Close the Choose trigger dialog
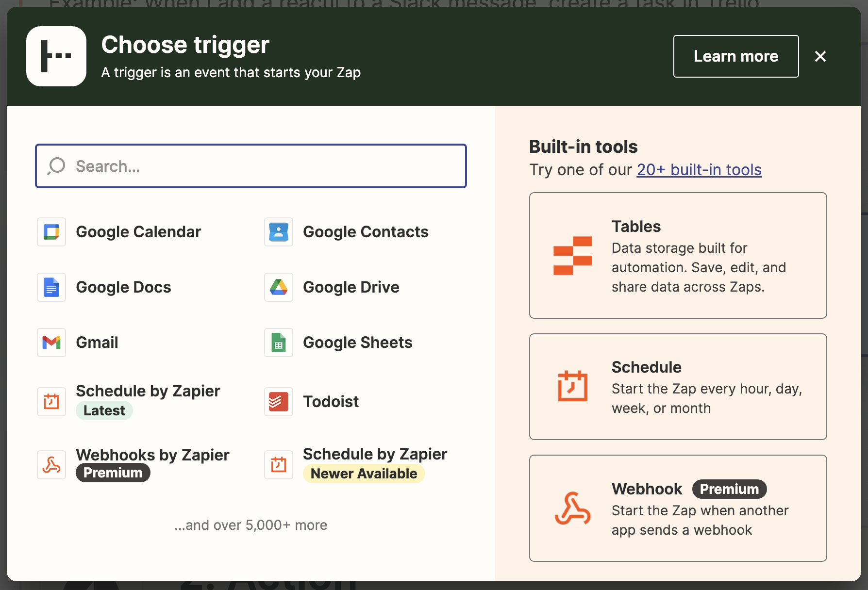The width and height of the screenshot is (868, 590). [820, 56]
